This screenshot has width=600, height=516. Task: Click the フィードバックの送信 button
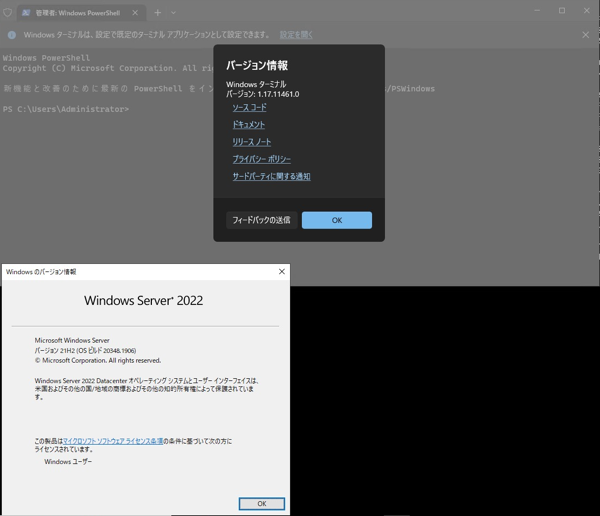click(x=261, y=220)
